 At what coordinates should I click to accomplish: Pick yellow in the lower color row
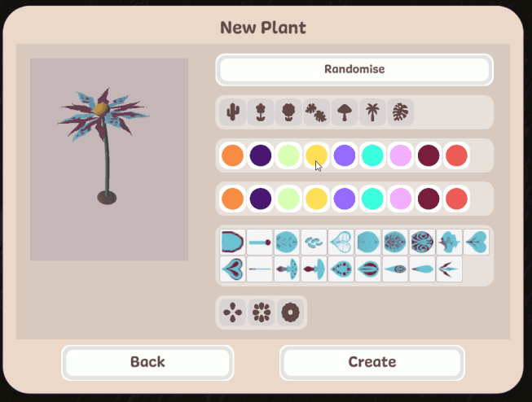pos(317,199)
